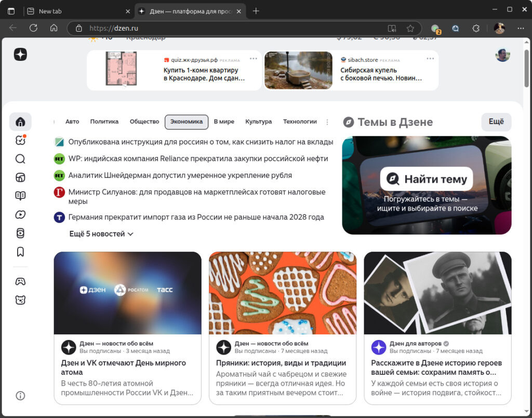This screenshot has width=532, height=418.
Task: Reload the dzen.ru page
Action: click(x=33, y=28)
